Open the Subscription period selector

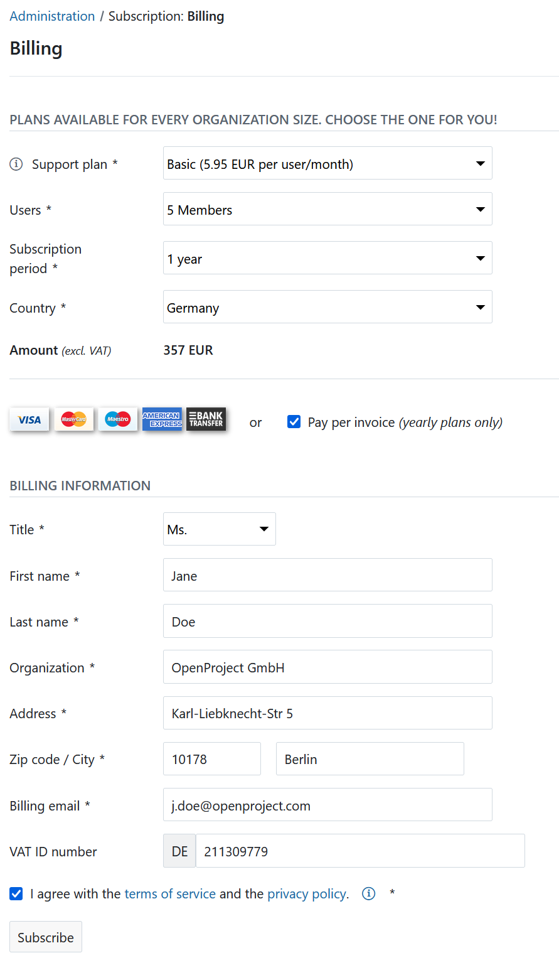(x=327, y=257)
